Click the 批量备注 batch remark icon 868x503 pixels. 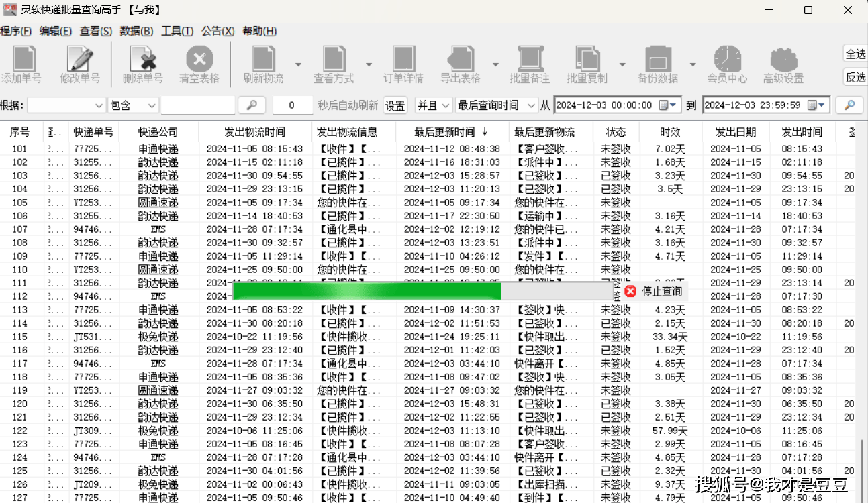530,59
